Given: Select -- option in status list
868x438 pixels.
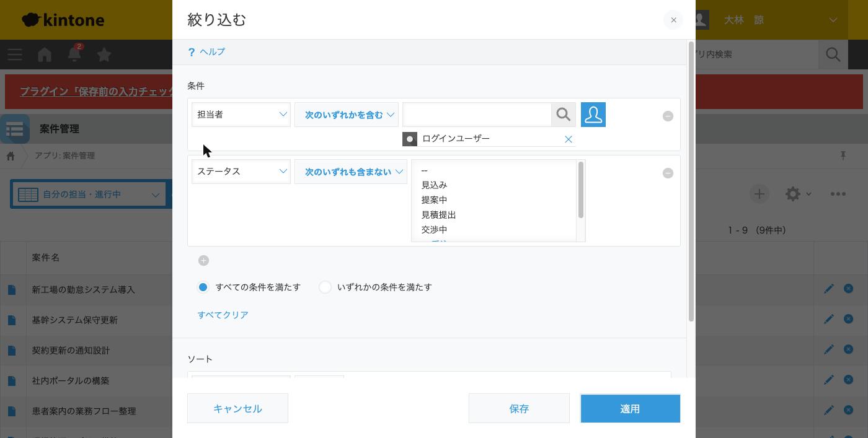Looking at the screenshot, I should 494,170.
